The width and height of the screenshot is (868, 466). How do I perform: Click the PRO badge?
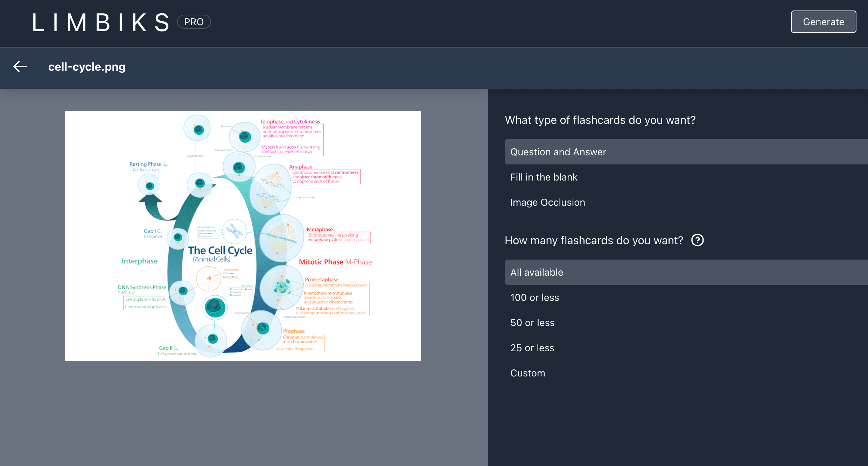tap(194, 22)
